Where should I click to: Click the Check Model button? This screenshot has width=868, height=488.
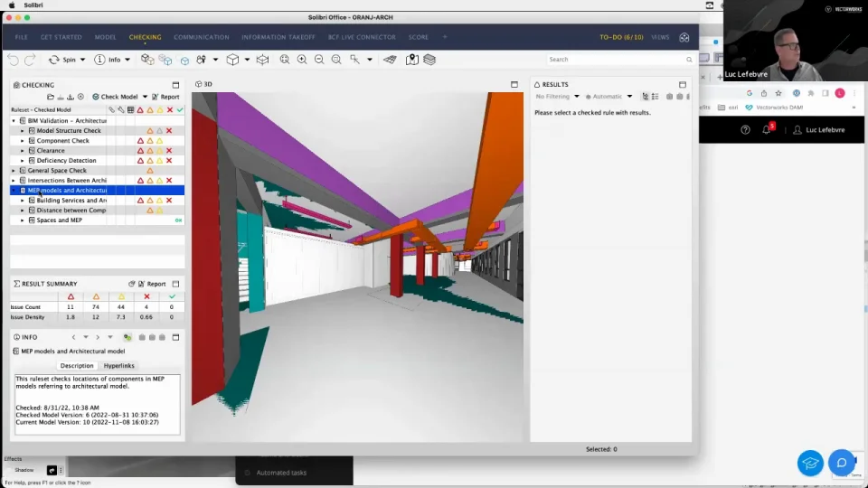click(x=119, y=97)
